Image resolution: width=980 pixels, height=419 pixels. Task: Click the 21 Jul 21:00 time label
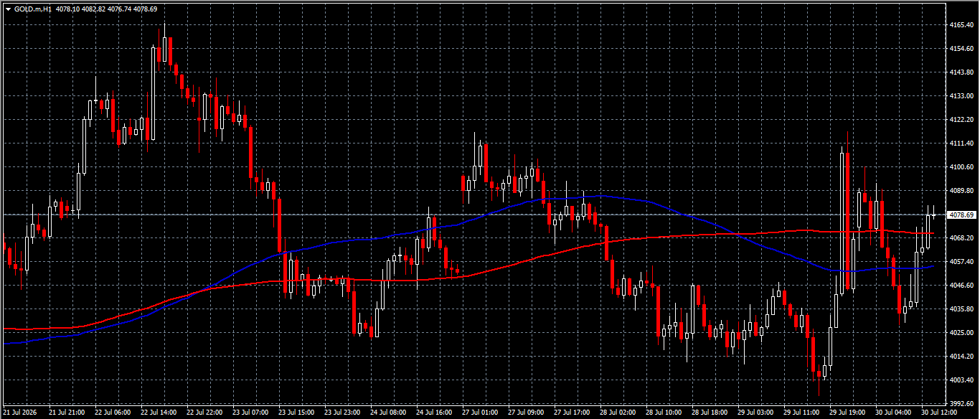[67, 413]
